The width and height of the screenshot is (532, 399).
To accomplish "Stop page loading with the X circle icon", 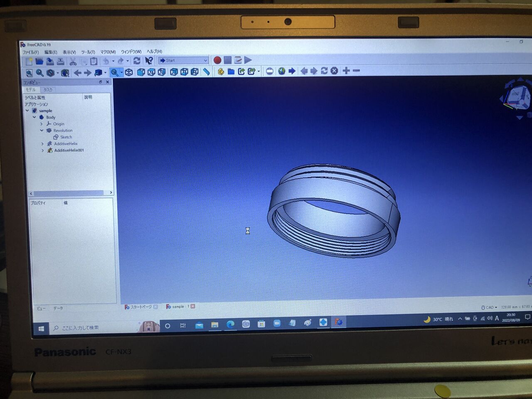I will point(334,71).
